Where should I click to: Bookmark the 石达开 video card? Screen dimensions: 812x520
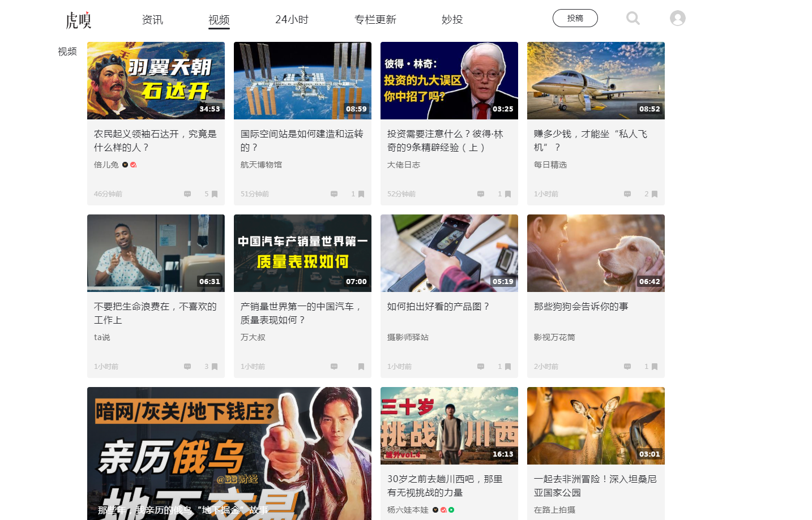(215, 194)
